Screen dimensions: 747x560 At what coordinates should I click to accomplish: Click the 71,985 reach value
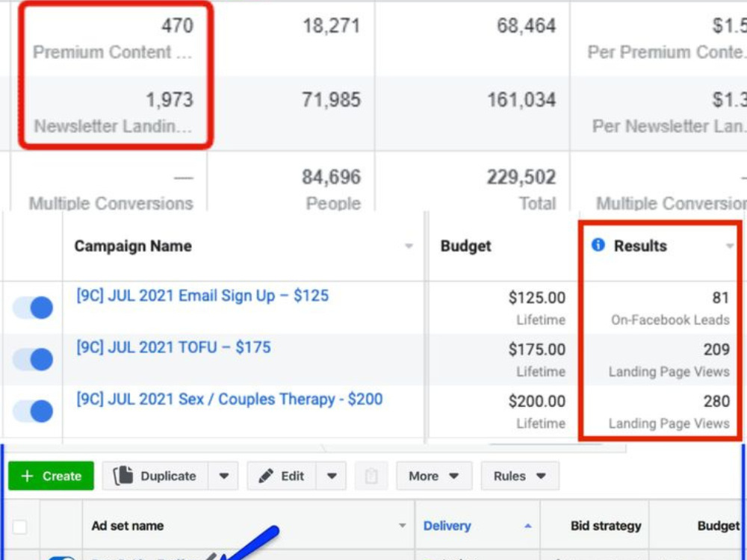[332, 100]
